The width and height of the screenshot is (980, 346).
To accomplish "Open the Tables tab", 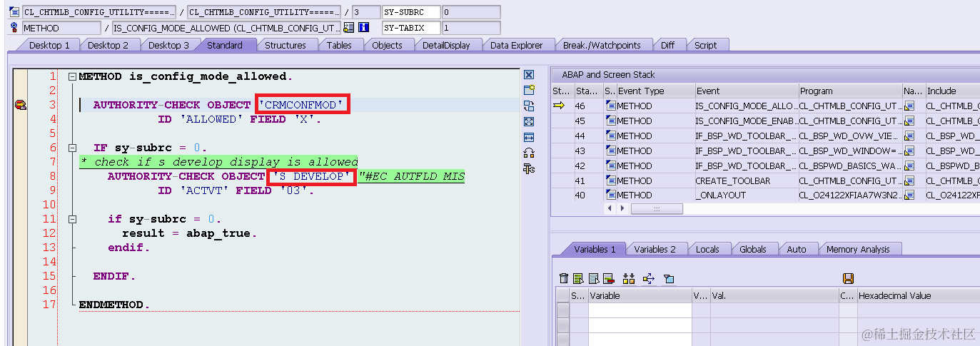I will coord(339,45).
